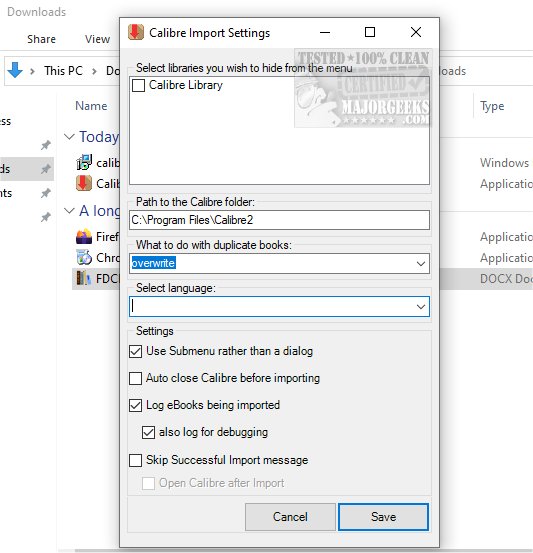Image resolution: width=533 pixels, height=553 pixels.
Task: Uncheck also log for debugging
Action: 148,432
